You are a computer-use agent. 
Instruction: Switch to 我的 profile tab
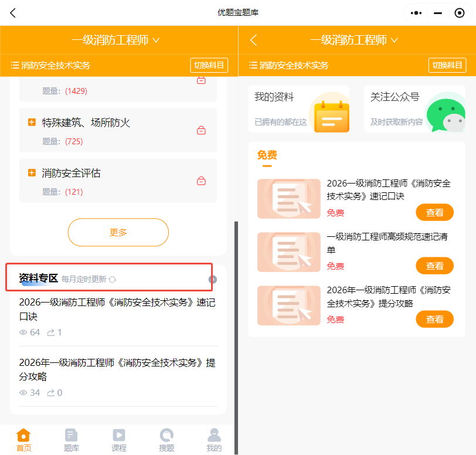click(x=215, y=440)
